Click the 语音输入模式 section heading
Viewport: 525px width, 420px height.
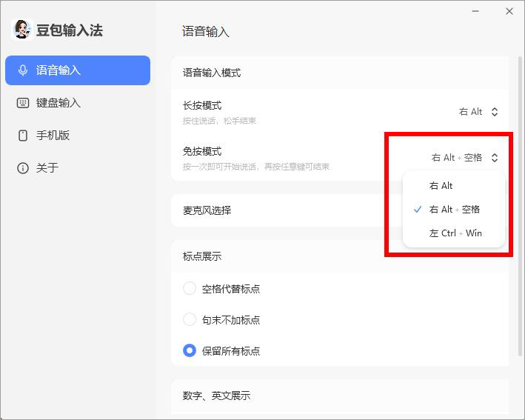212,73
